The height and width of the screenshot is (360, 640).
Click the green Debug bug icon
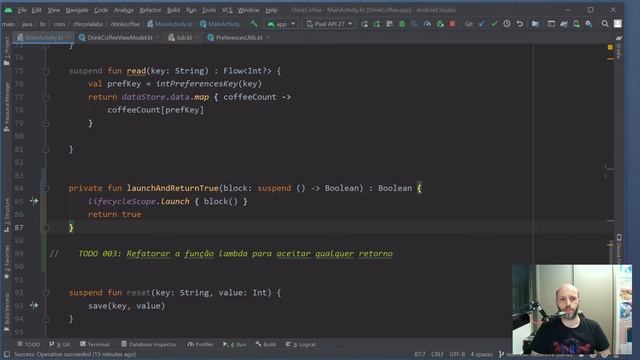coord(402,24)
